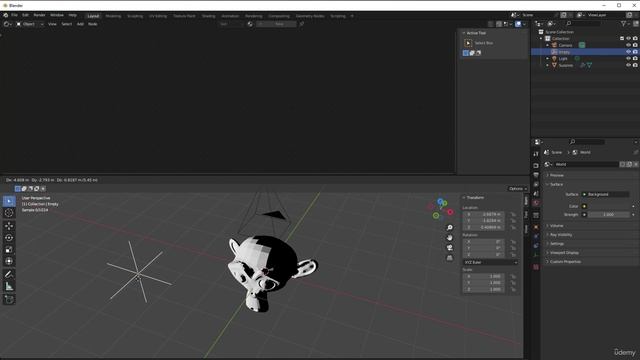The image size is (640, 360).
Task: Open the Tool properties tab icon
Action: pos(536,154)
